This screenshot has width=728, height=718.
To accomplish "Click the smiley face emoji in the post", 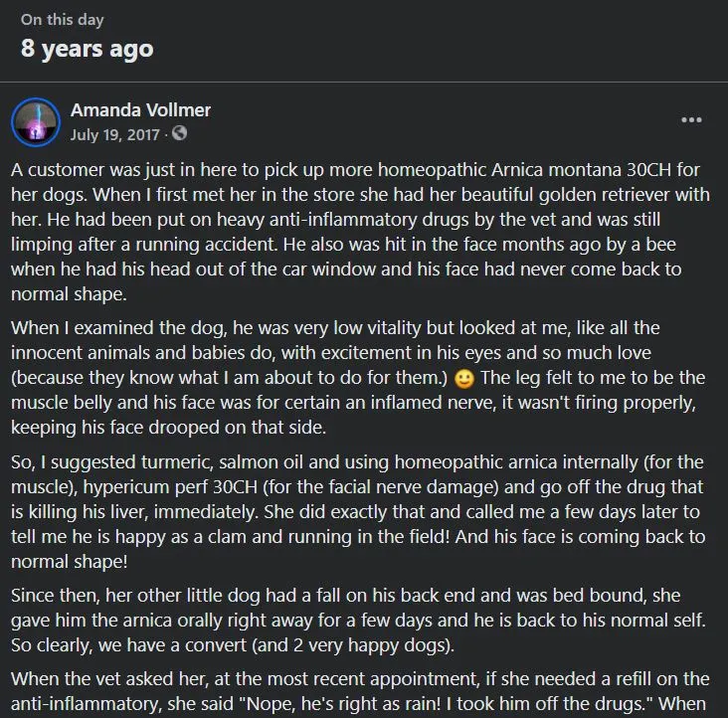I will pos(463,378).
